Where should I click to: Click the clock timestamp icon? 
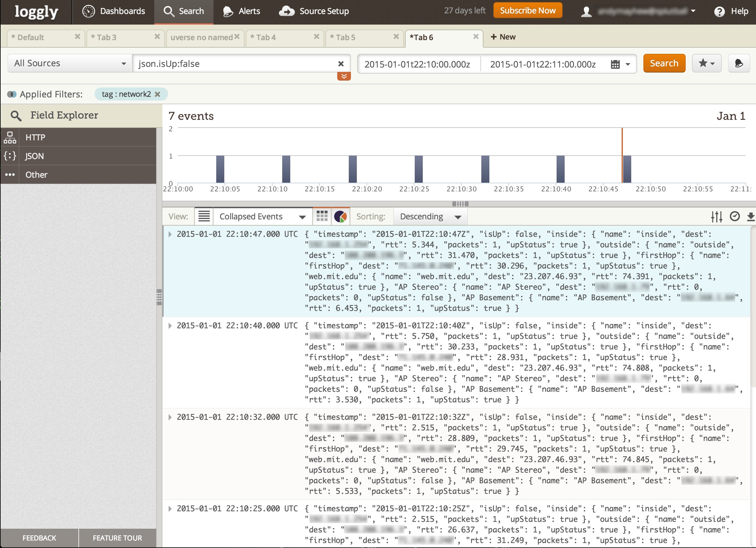[x=735, y=217]
